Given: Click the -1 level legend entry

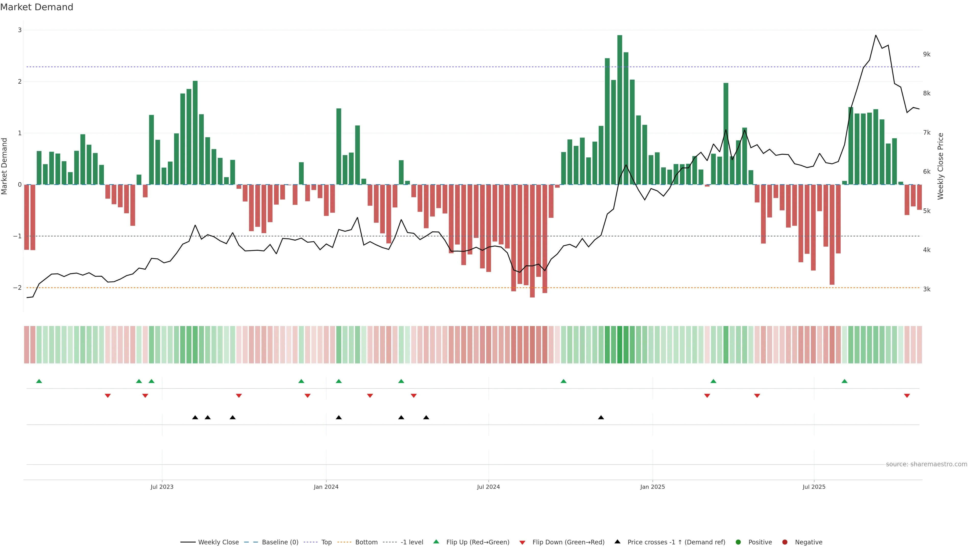Looking at the screenshot, I should [412, 542].
